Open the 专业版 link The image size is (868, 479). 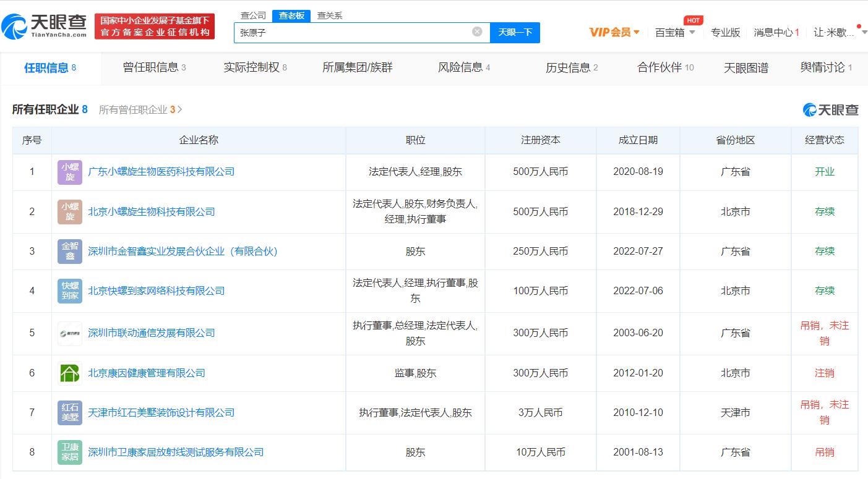click(726, 32)
